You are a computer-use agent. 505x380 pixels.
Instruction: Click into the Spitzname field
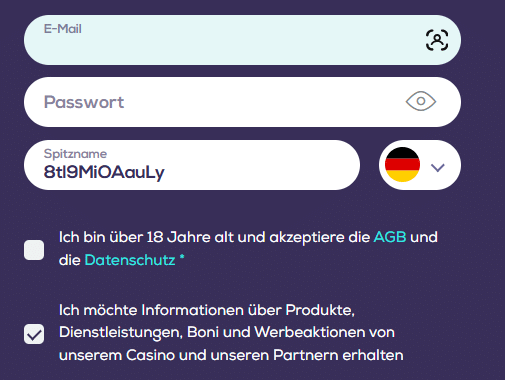click(x=192, y=165)
